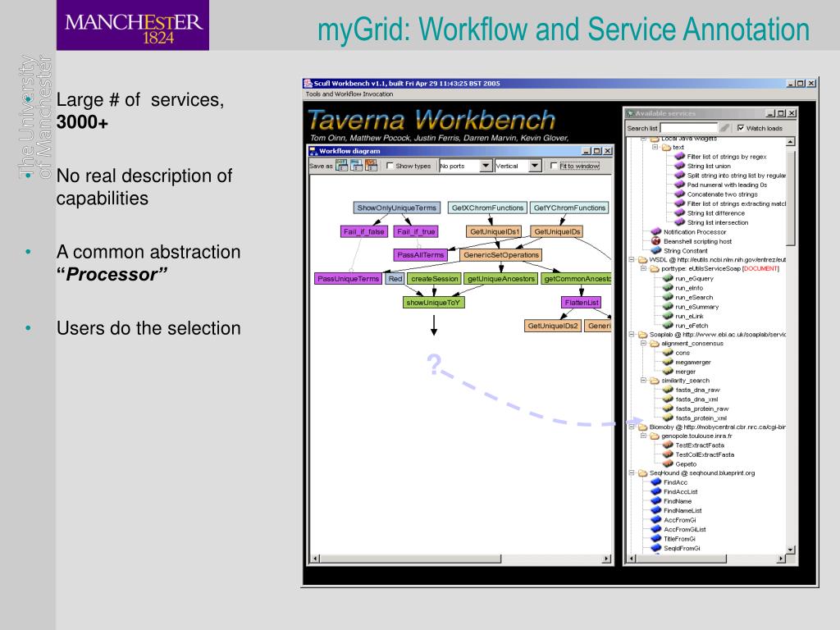Click the blue FindNameList SeqHound icon
The height and width of the screenshot is (630, 840).
tap(655, 510)
